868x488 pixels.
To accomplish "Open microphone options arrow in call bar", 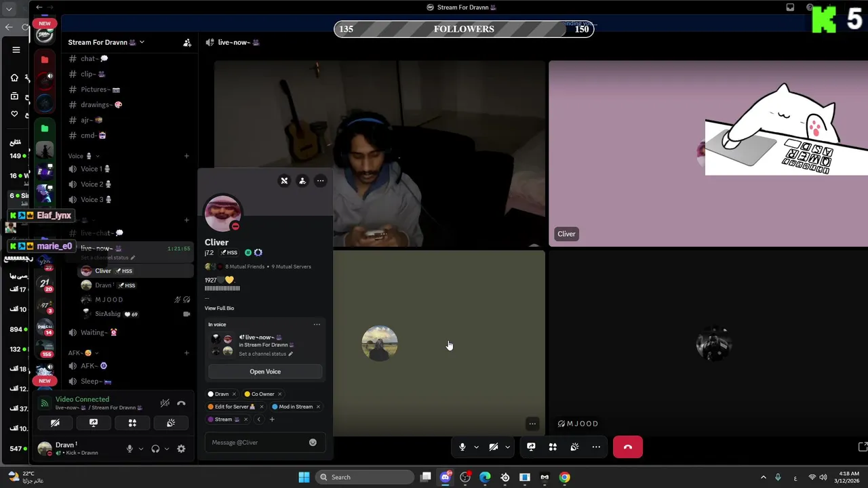I will [476, 447].
